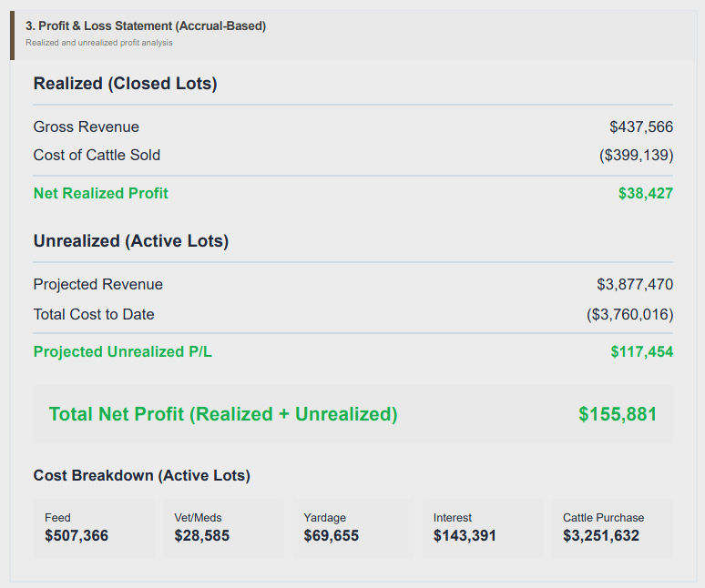Click the Projected Revenue row label

click(x=98, y=284)
